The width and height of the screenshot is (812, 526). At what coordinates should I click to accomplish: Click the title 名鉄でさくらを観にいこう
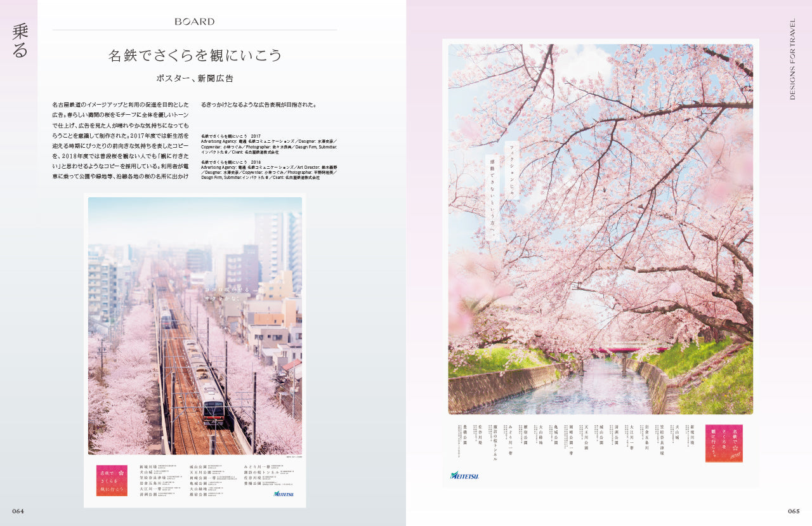[x=195, y=55]
